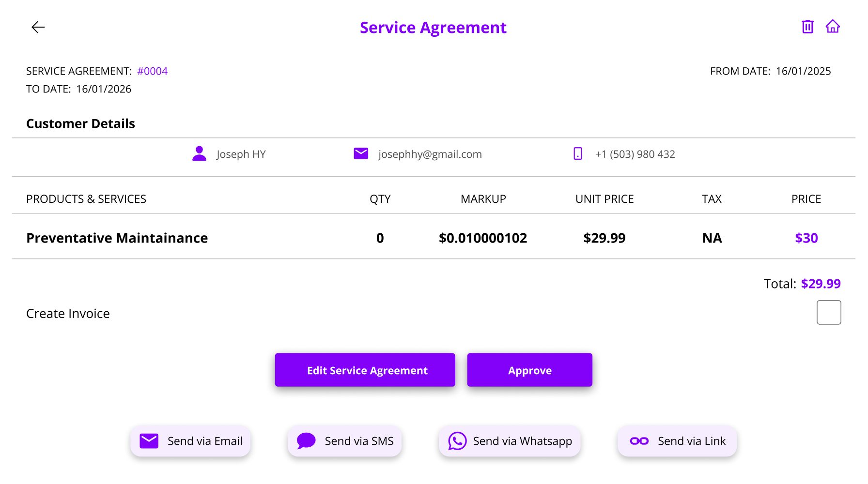The height and width of the screenshot is (484, 868).
Task: Select the Preventative Maintainance row
Action: click(117, 238)
